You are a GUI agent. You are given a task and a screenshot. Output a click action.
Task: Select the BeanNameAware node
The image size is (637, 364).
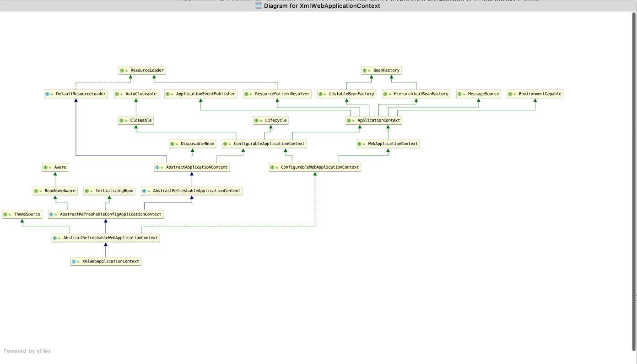coord(55,191)
